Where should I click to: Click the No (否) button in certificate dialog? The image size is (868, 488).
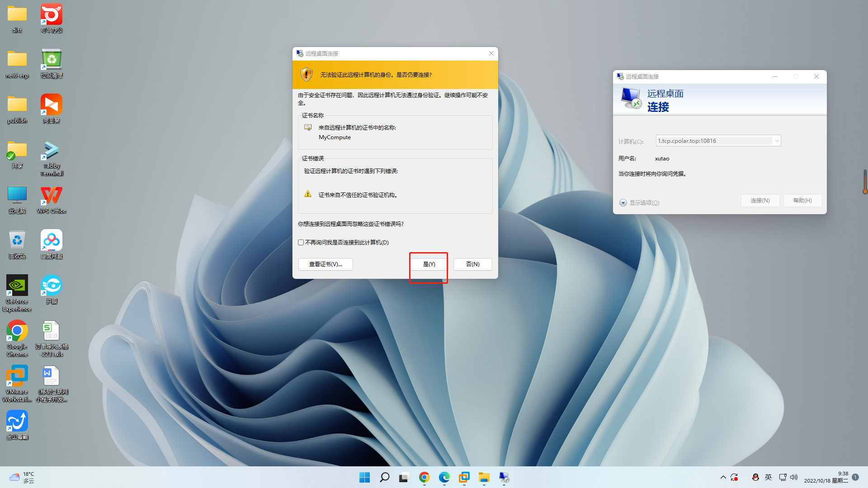[472, 264]
